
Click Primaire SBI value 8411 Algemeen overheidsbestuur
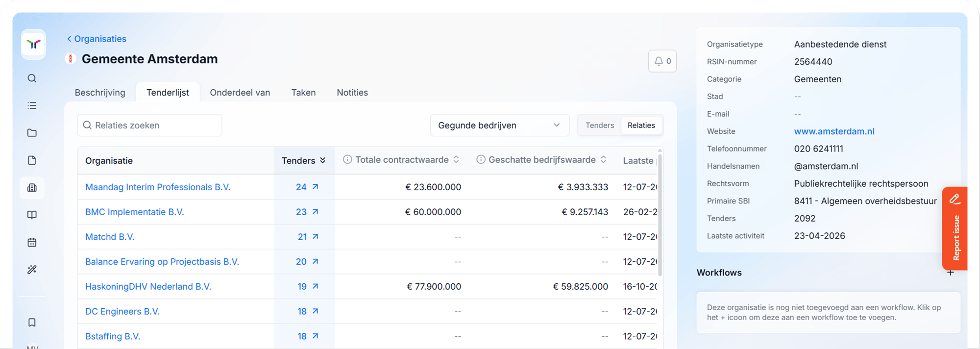pyautogui.click(x=865, y=201)
